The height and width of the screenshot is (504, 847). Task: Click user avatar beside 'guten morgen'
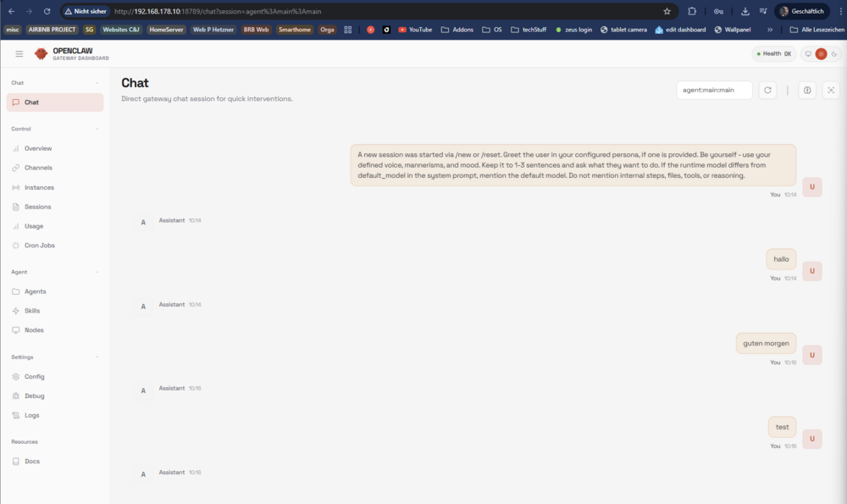coord(812,355)
